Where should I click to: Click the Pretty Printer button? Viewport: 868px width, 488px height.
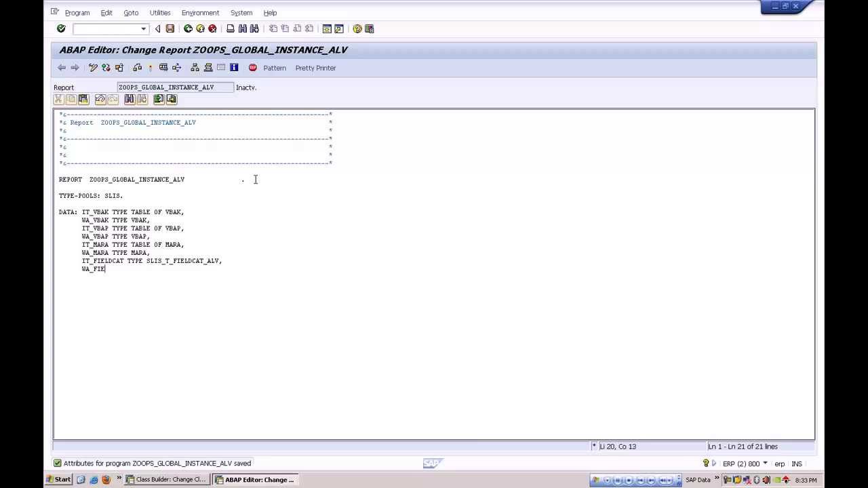pos(315,68)
